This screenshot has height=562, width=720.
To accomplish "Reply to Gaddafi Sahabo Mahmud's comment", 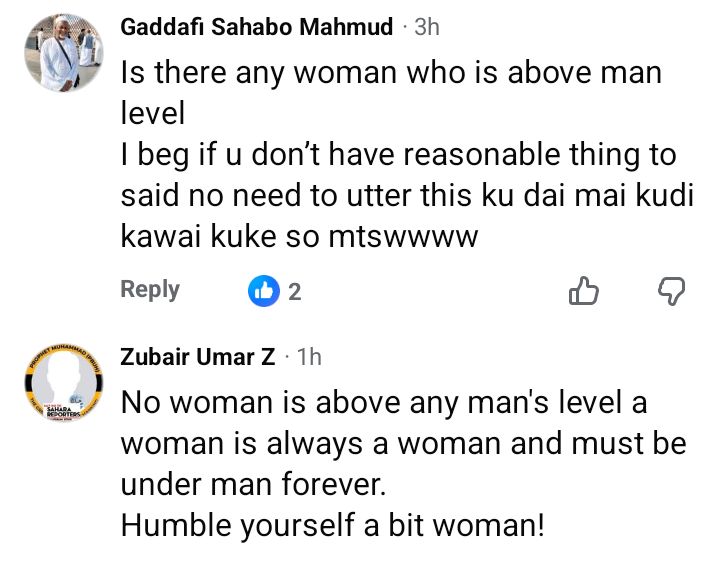I will (x=150, y=290).
